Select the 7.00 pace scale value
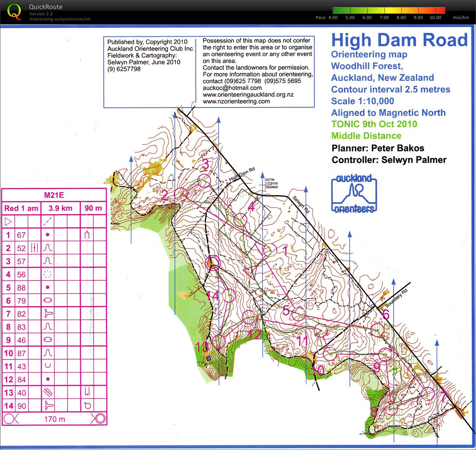Image resolution: width=476 pixels, height=450 pixels. point(384,17)
